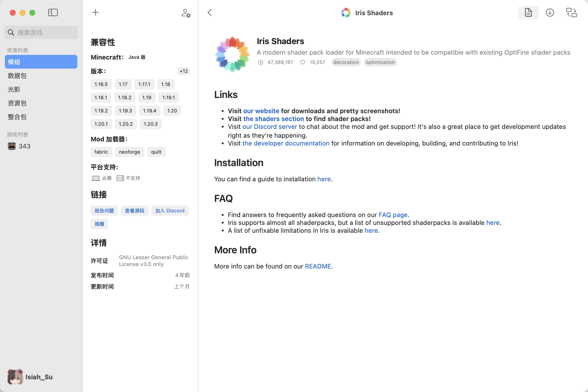Toggle the sidebar visibility icon
This screenshot has height=392, width=588.
coord(53,12)
